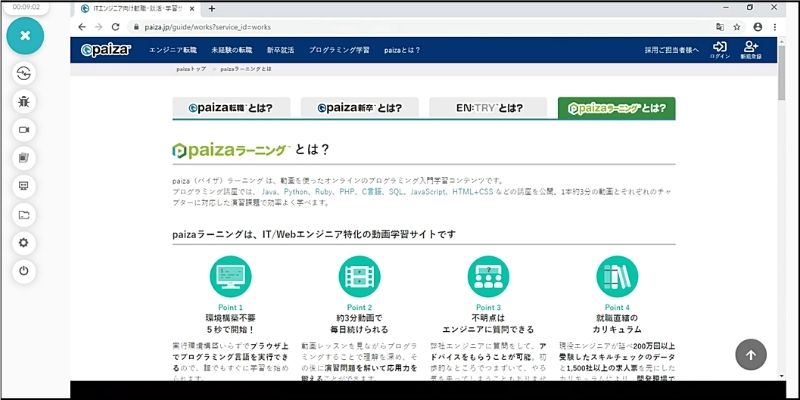Viewport: 800px width, 400px height.
Task: Click the C言語 course link
Action: point(371,192)
